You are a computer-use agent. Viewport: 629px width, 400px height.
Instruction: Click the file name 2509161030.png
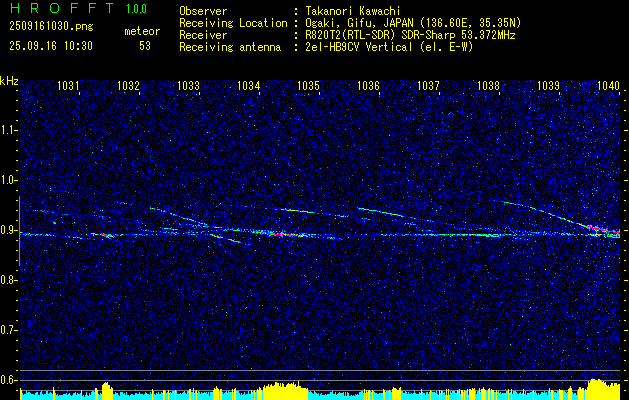pyautogui.click(x=51, y=27)
